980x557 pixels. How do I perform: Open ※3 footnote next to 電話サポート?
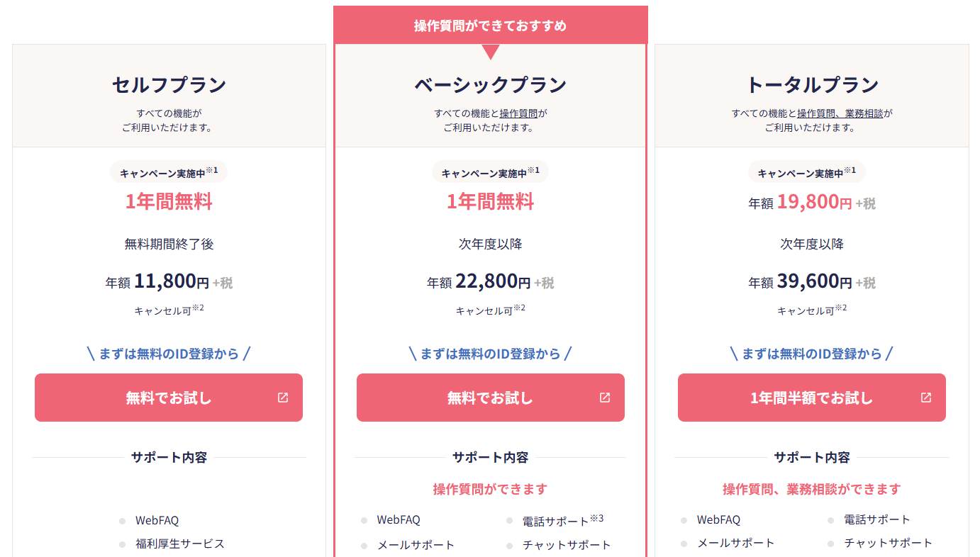click(596, 518)
